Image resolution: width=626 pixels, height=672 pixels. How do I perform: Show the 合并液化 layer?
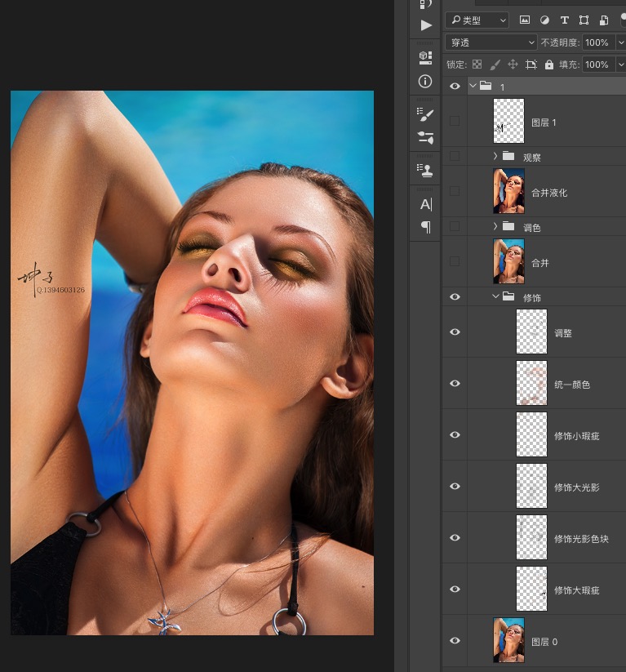point(455,191)
